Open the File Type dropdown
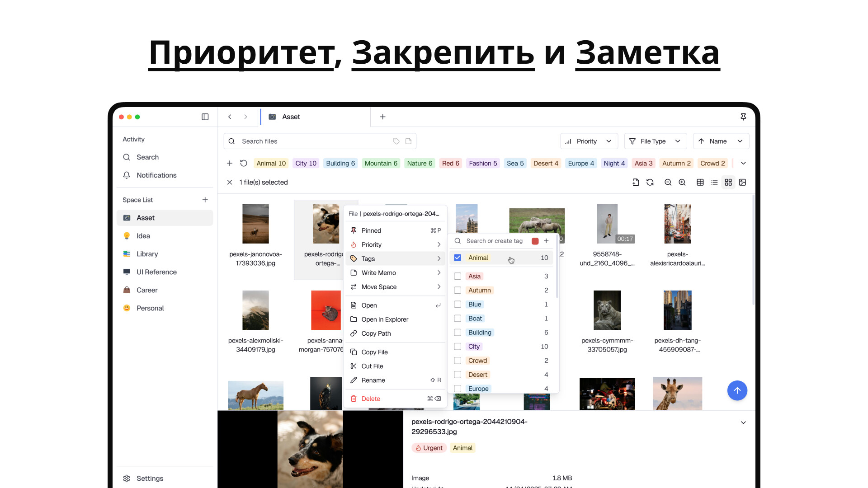This screenshot has height=488, width=868. pyautogui.click(x=655, y=141)
